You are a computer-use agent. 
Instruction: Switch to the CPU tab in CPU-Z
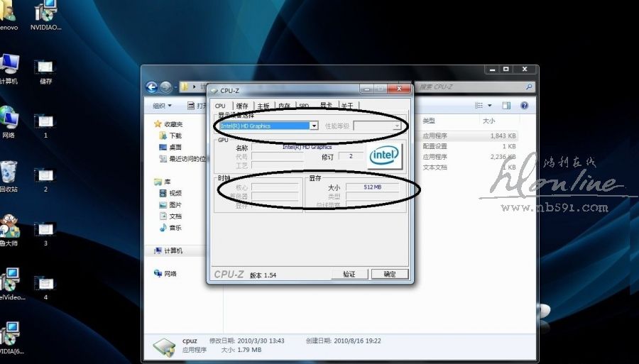(220, 106)
